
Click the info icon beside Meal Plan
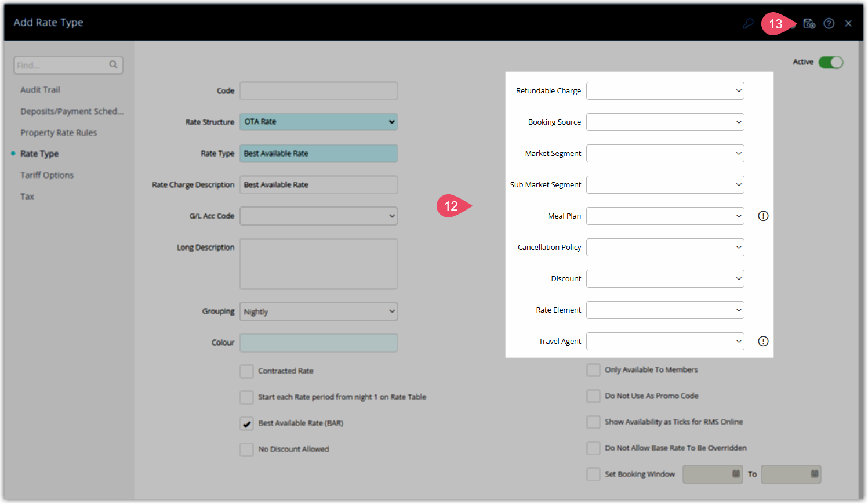tap(763, 216)
